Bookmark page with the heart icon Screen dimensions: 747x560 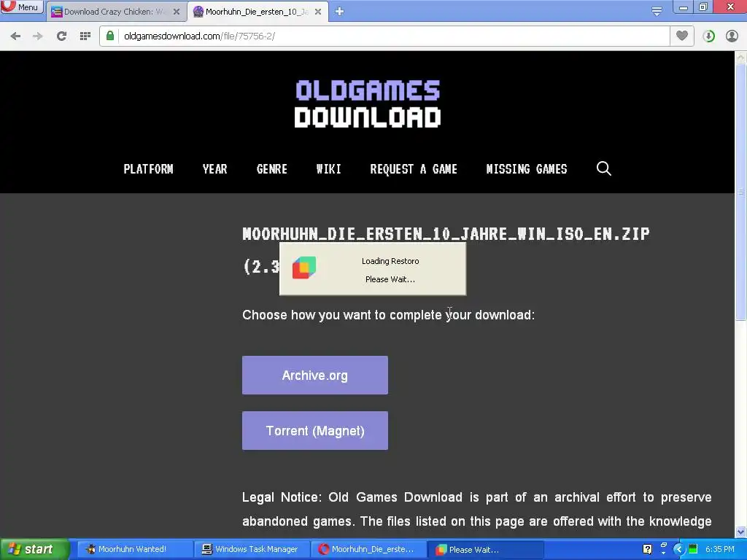(682, 36)
